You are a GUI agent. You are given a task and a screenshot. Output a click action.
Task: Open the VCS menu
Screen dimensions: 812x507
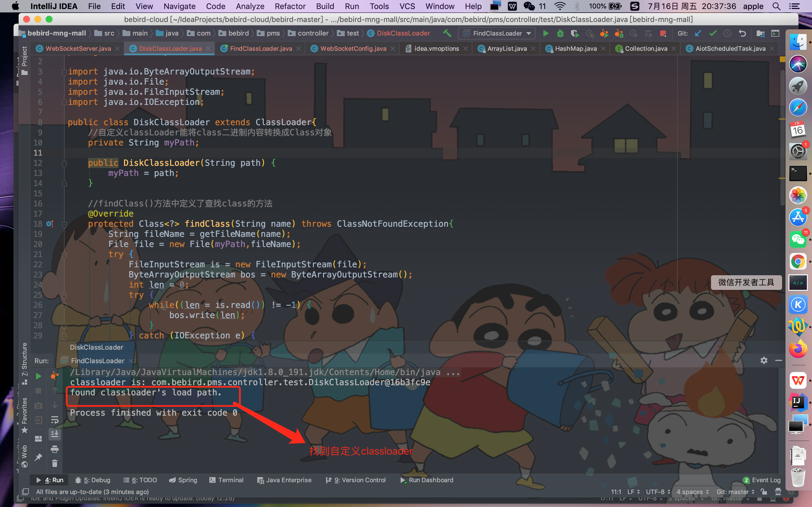coord(407,6)
